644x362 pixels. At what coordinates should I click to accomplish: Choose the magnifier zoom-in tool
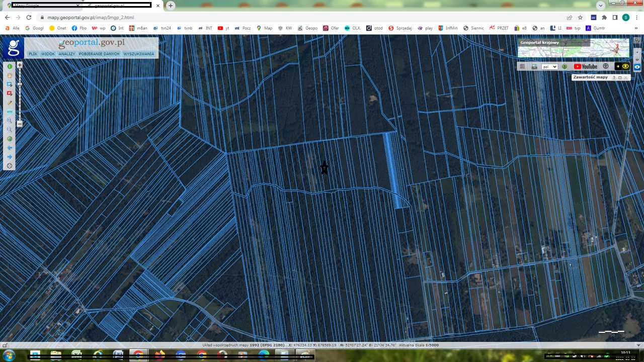coord(10,121)
